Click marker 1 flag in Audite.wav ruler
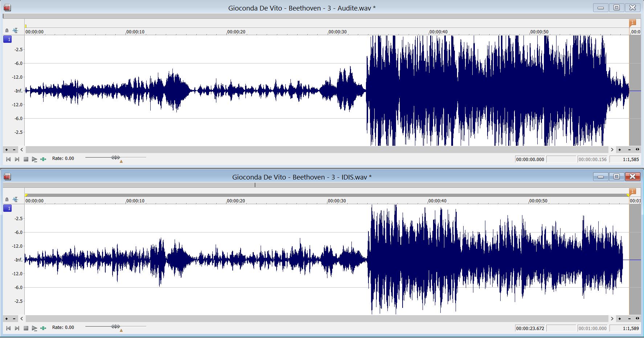Image resolution: width=644 pixels, height=338 pixels. pos(632,23)
